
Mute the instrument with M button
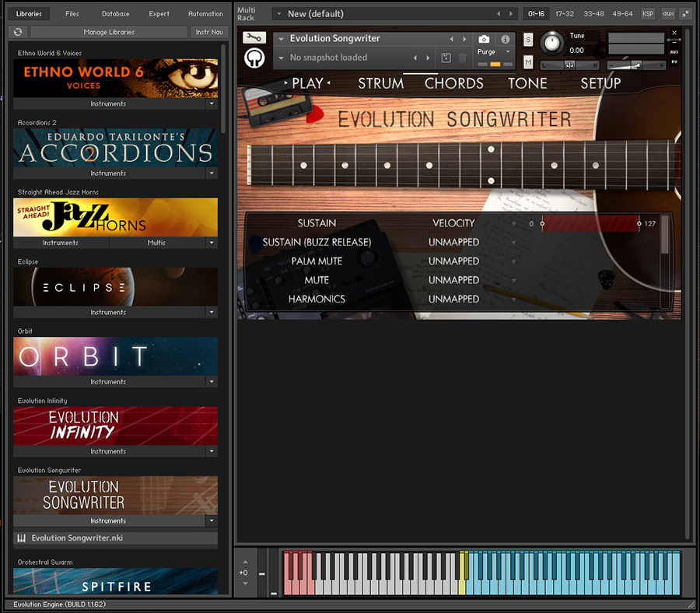pos(528,62)
